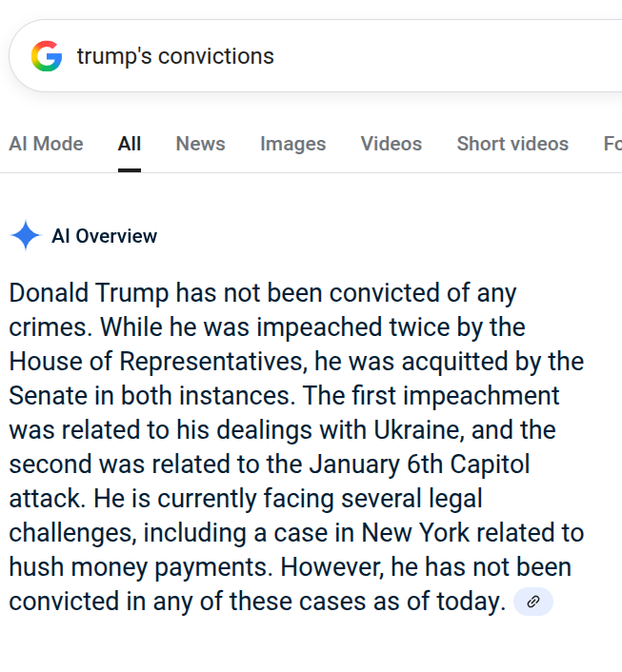Open the News tab
The height and width of the screenshot is (672, 622).
200,144
